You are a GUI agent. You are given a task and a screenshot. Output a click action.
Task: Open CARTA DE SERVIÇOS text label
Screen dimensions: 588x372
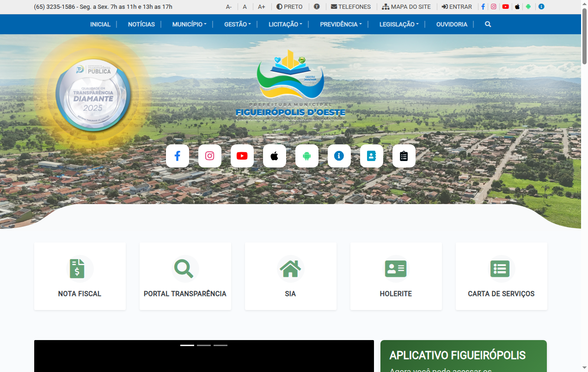click(501, 294)
